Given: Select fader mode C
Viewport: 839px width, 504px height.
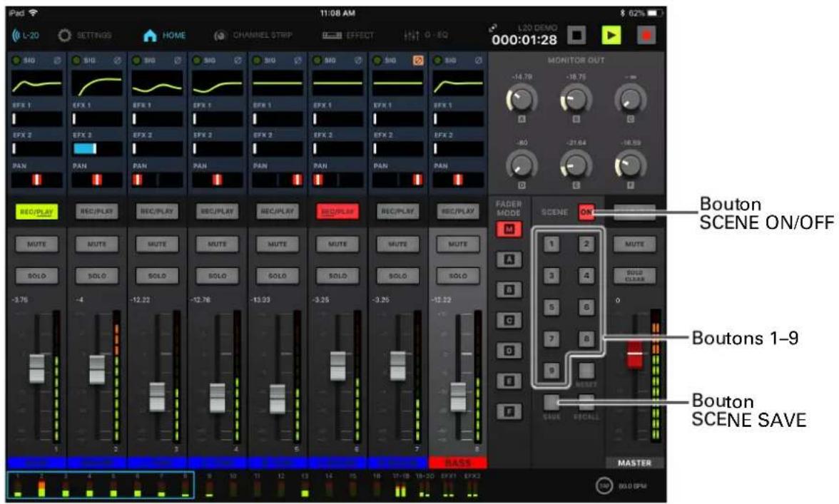Looking at the screenshot, I should [x=509, y=320].
